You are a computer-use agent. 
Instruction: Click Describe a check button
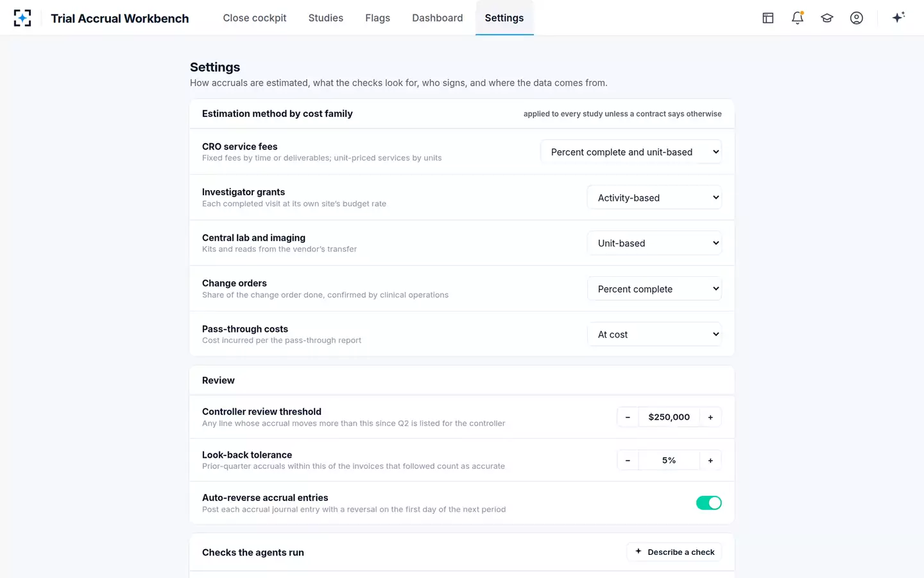[674, 552]
